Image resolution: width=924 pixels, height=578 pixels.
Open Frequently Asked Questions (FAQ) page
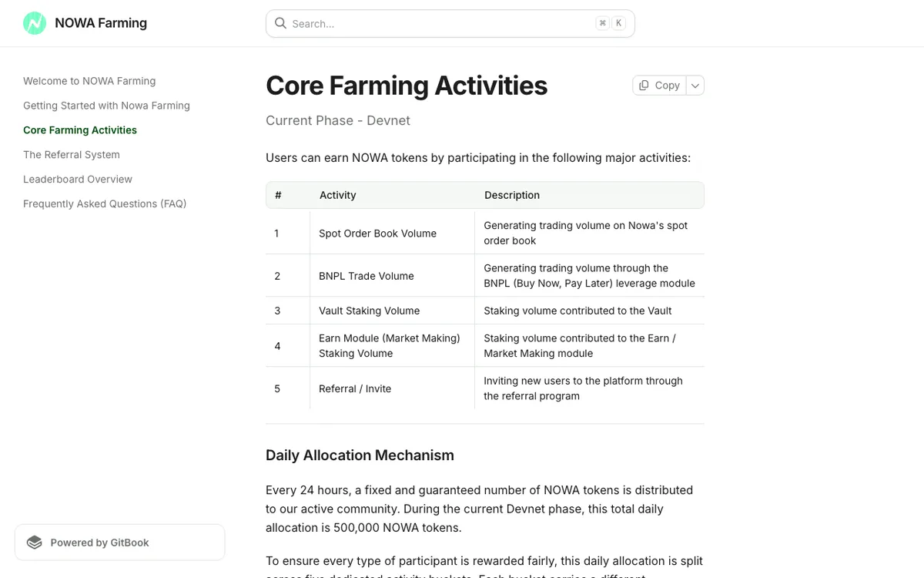pos(105,204)
